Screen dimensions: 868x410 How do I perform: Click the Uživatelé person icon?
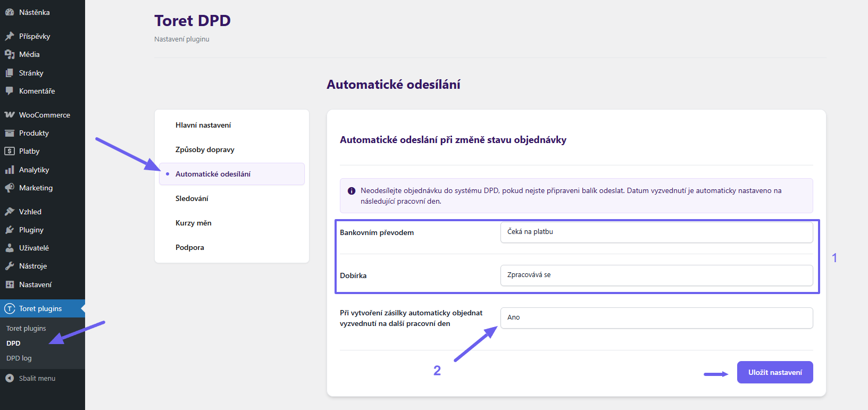pos(10,248)
